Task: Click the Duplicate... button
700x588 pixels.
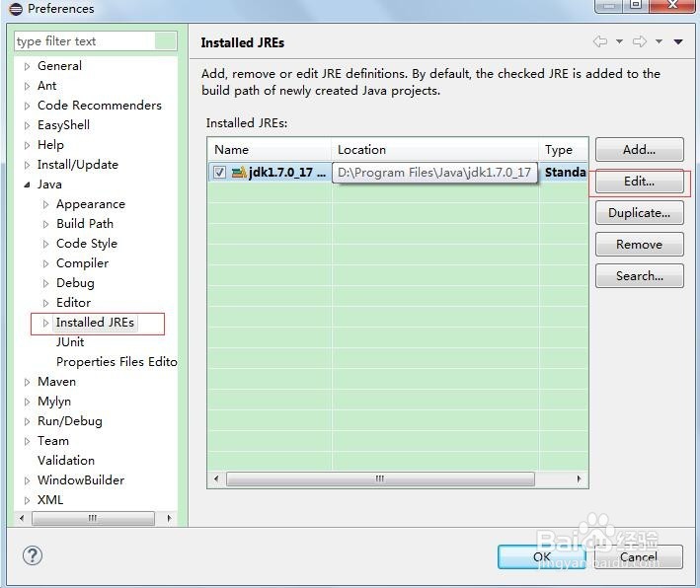Action: 640,213
